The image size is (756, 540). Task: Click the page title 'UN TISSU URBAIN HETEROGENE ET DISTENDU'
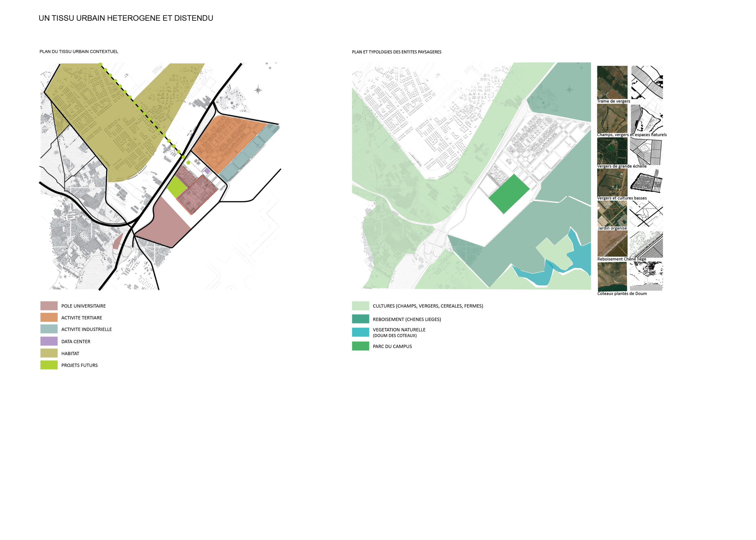(126, 18)
